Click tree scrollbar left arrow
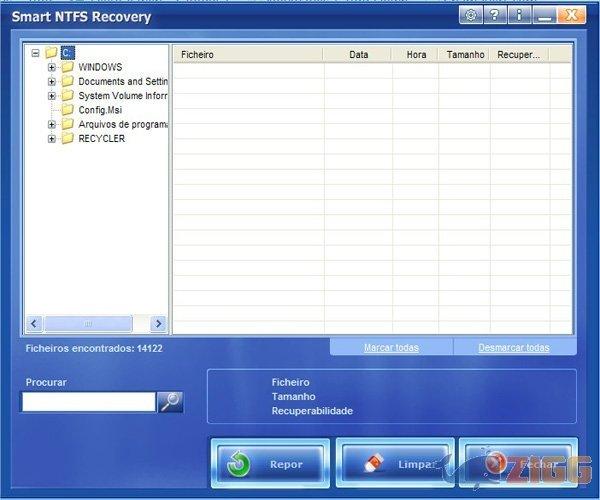600x500 pixels. point(34,324)
